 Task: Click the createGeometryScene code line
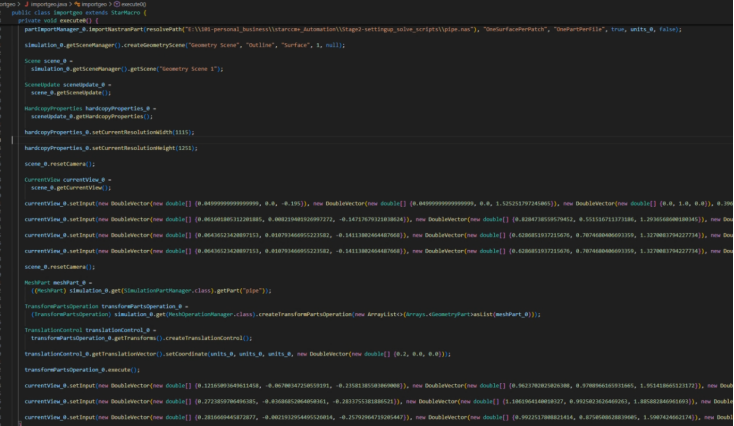pyautogui.click(x=184, y=45)
